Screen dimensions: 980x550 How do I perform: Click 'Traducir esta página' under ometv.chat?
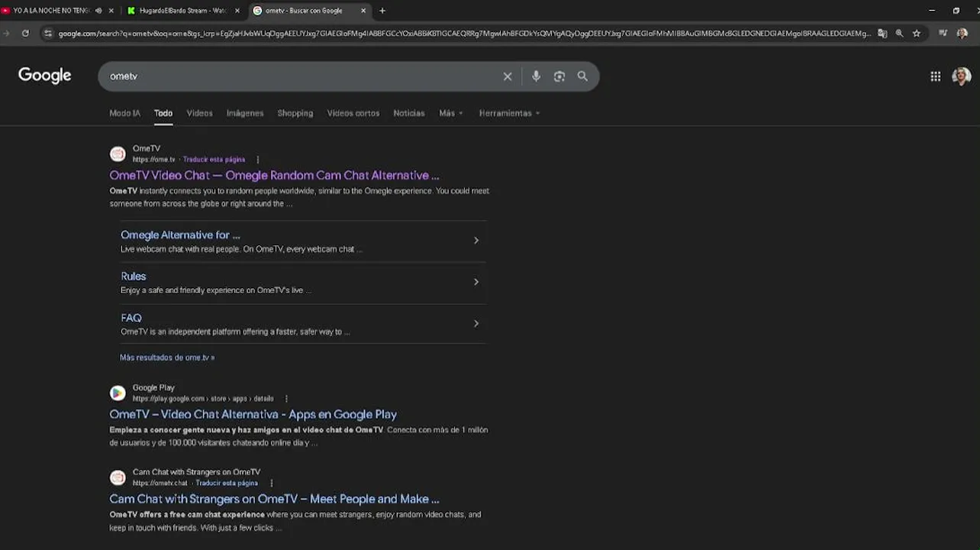227,484
